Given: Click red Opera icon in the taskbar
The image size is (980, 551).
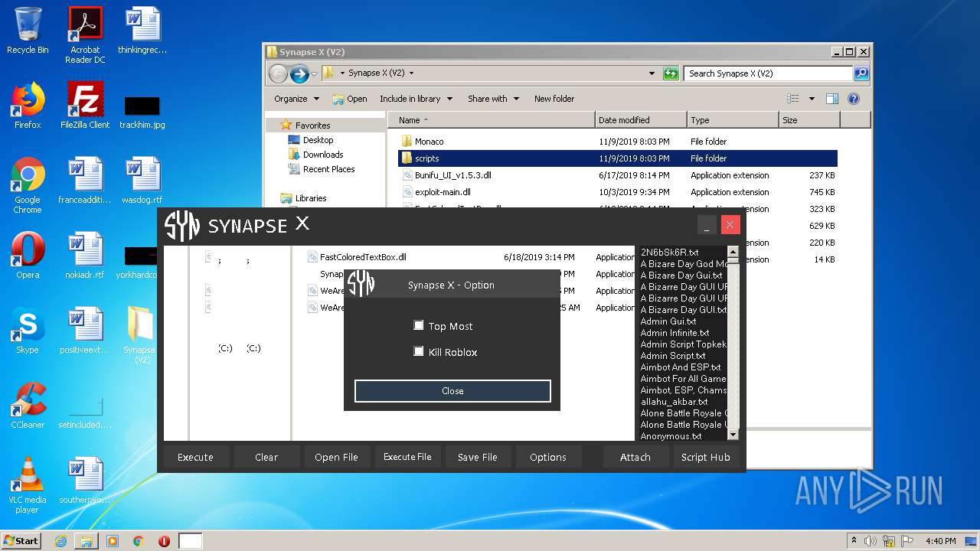Looking at the screenshot, I should point(164,541).
